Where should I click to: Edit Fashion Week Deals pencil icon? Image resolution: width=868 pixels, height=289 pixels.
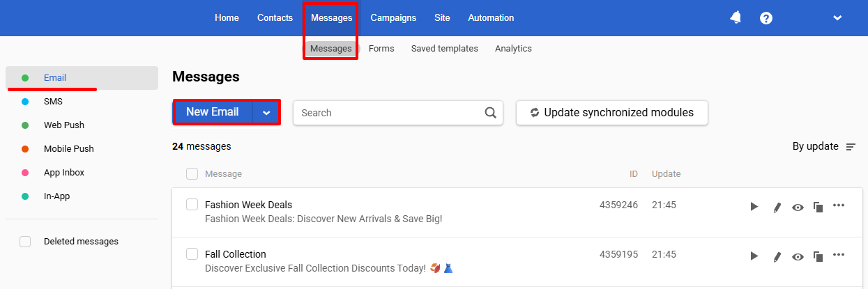pyautogui.click(x=777, y=206)
